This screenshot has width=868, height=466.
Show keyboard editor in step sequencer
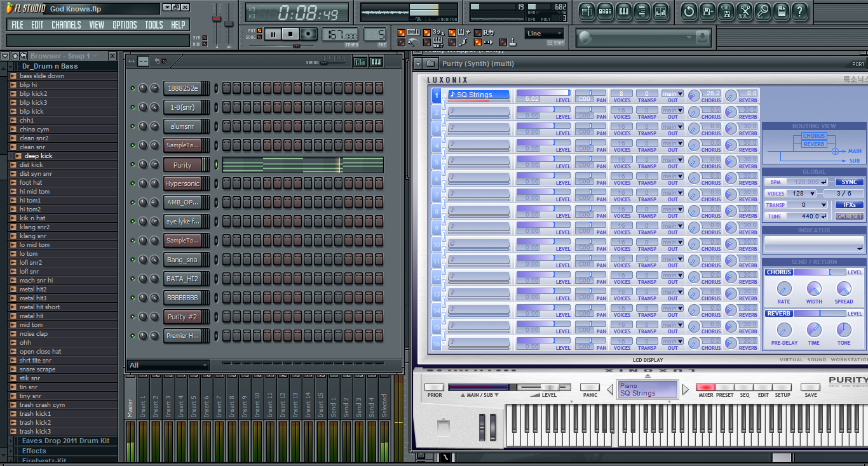[x=376, y=62]
